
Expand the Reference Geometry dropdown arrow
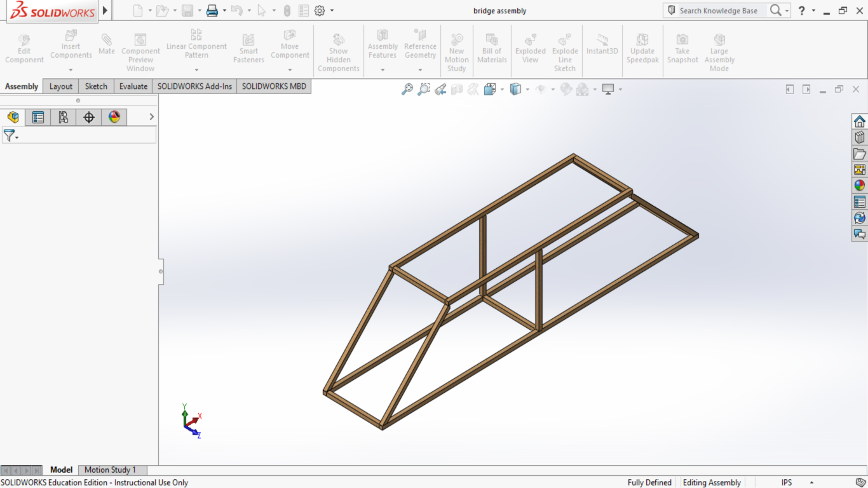click(x=420, y=70)
